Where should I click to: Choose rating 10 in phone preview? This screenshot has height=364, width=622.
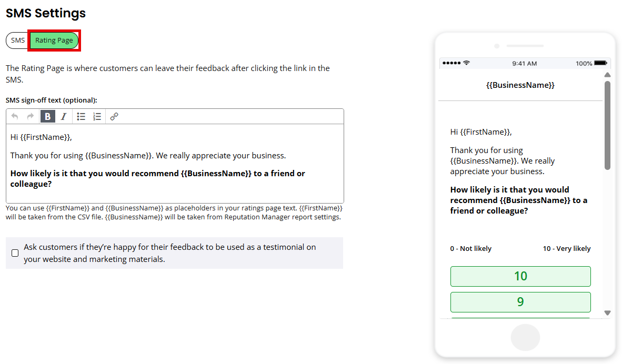[520, 276]
